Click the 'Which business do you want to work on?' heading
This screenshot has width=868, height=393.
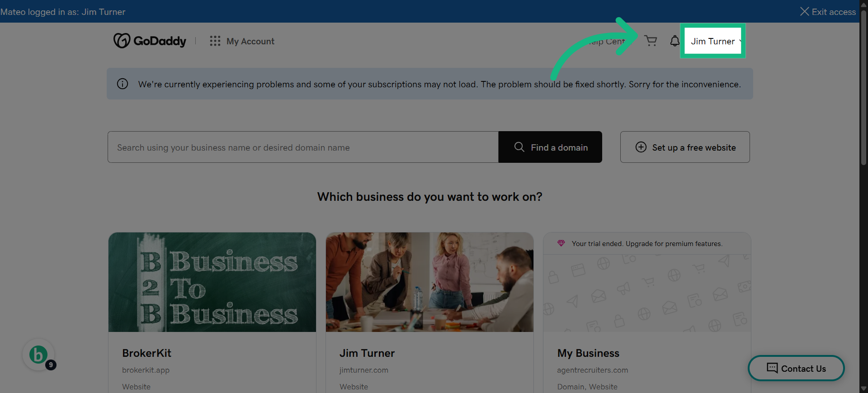click(429, 197)
